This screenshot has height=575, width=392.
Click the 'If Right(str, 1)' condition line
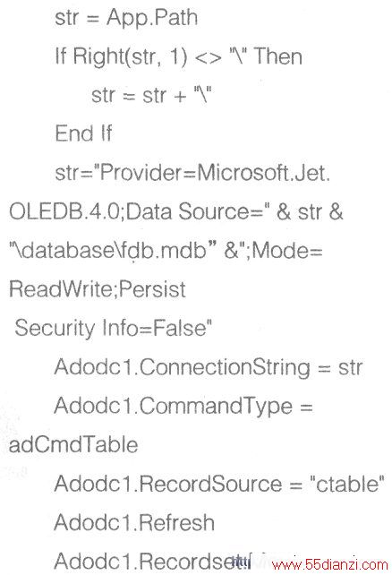(x=121, y=56)
